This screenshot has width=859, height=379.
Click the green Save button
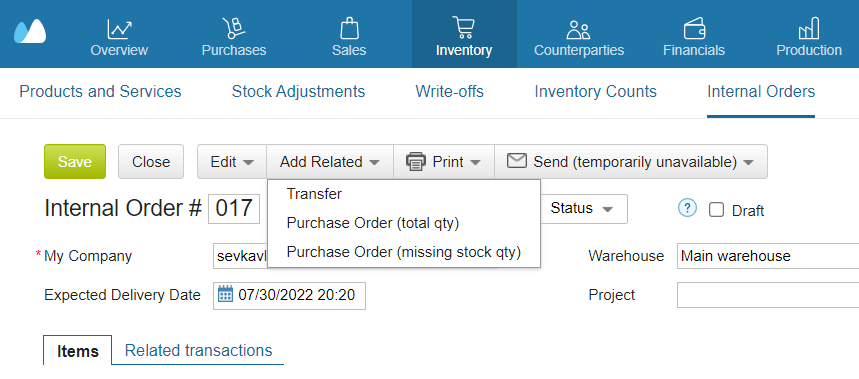point(75,162)
